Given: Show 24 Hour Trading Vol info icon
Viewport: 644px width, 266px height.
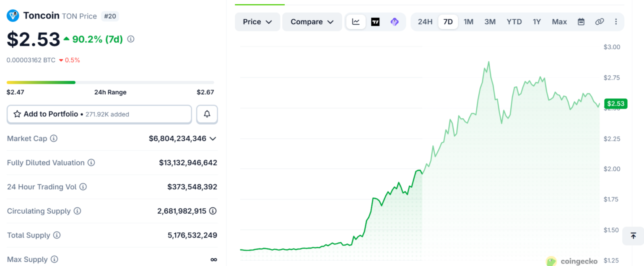Looking at the screenshot, I should click(x=83, y=187).
